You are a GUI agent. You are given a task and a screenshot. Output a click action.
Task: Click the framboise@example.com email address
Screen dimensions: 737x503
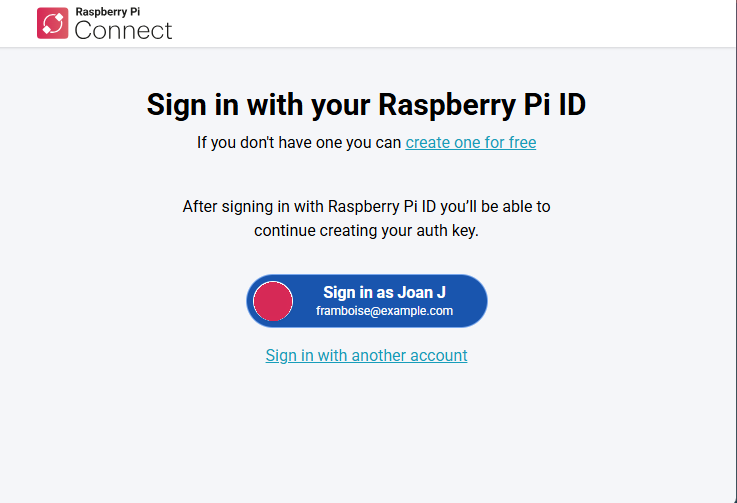384,311
